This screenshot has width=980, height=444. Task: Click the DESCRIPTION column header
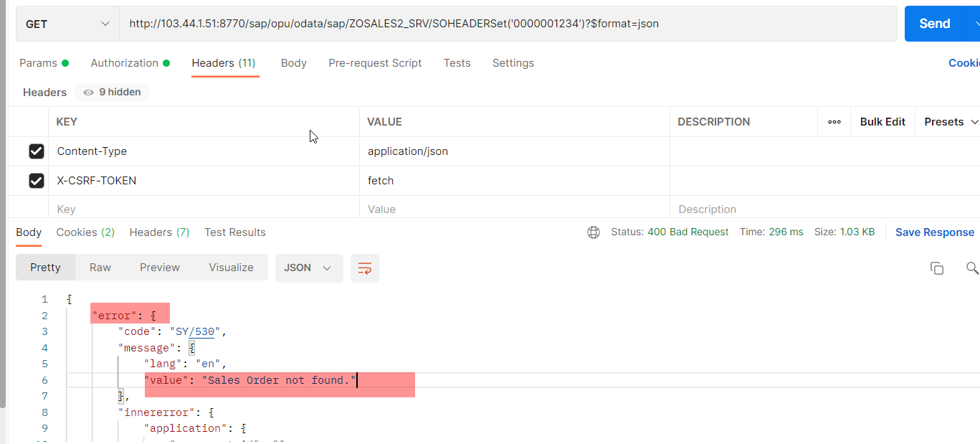coord(714,122)
